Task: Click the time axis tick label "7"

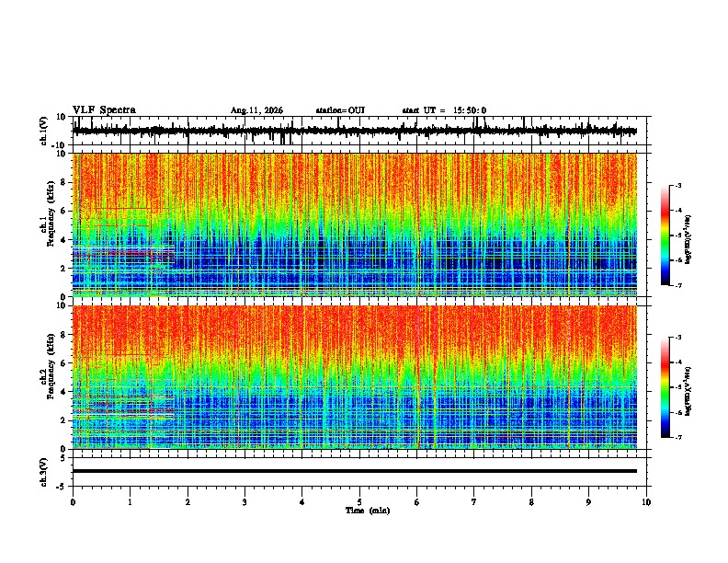Action: (474, 501)
